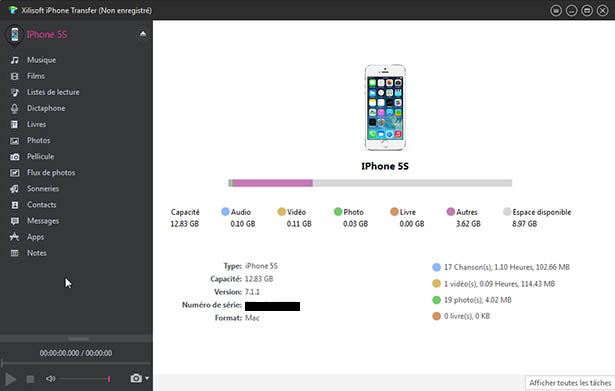
Task: Open the Musique category icon
Action: [15, 60]
